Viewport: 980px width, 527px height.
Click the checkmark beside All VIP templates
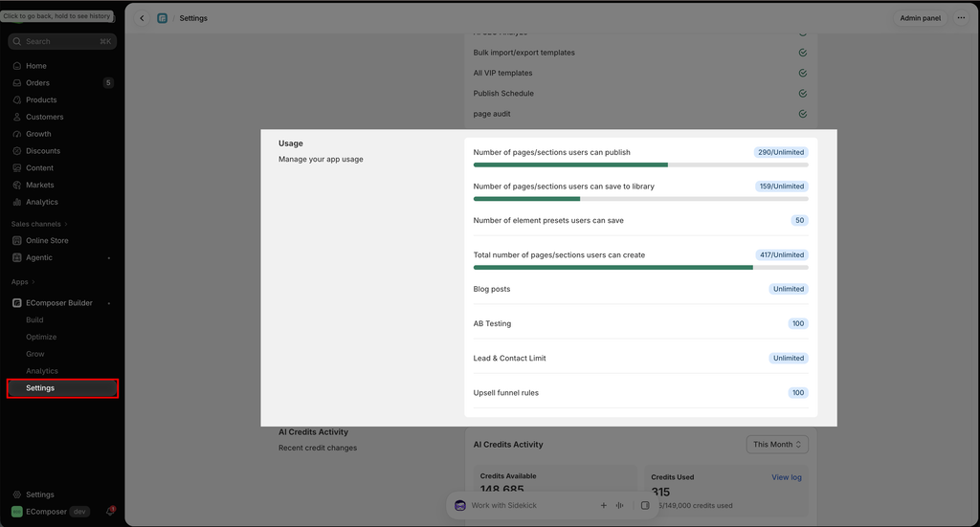point(803,73)
